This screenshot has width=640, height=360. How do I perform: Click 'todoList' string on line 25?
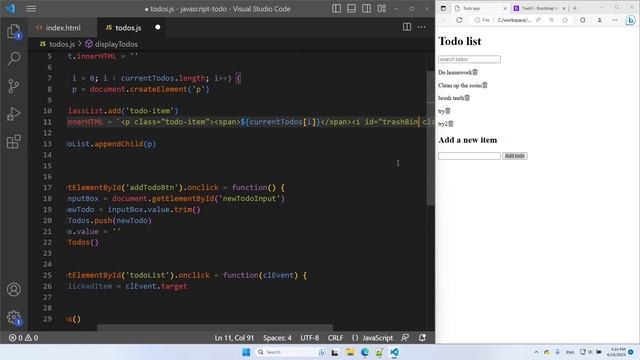click(148, 276)
